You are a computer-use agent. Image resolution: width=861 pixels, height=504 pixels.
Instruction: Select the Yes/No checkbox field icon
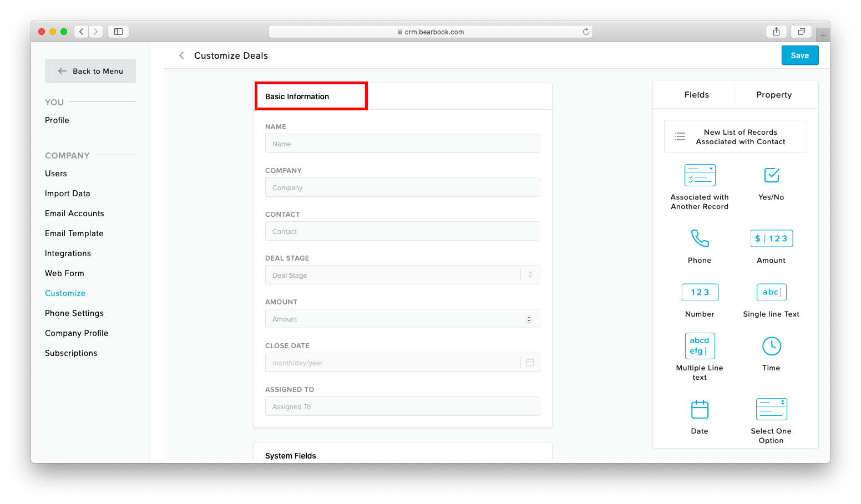point(771,175)
